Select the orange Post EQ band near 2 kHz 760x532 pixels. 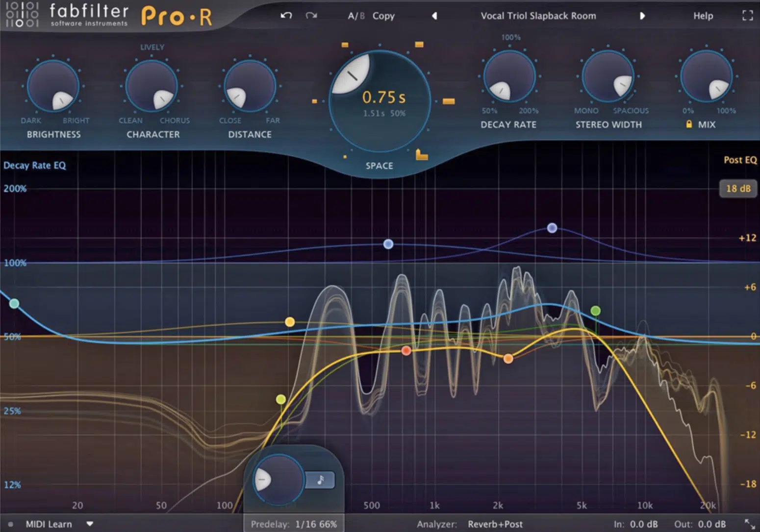point(508,359)
